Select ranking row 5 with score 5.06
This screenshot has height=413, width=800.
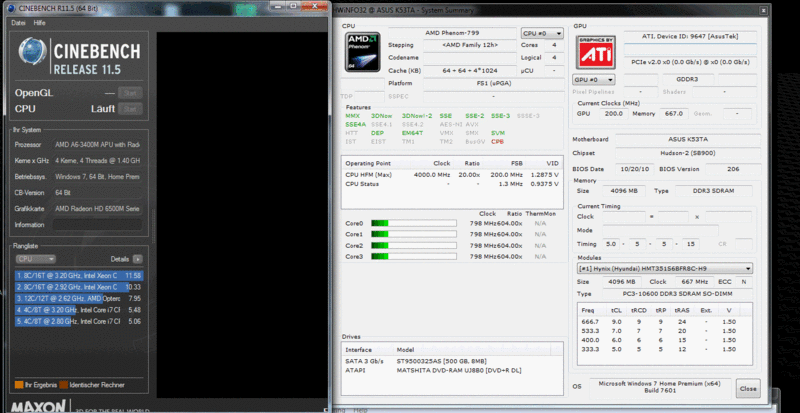click(79, 321)
